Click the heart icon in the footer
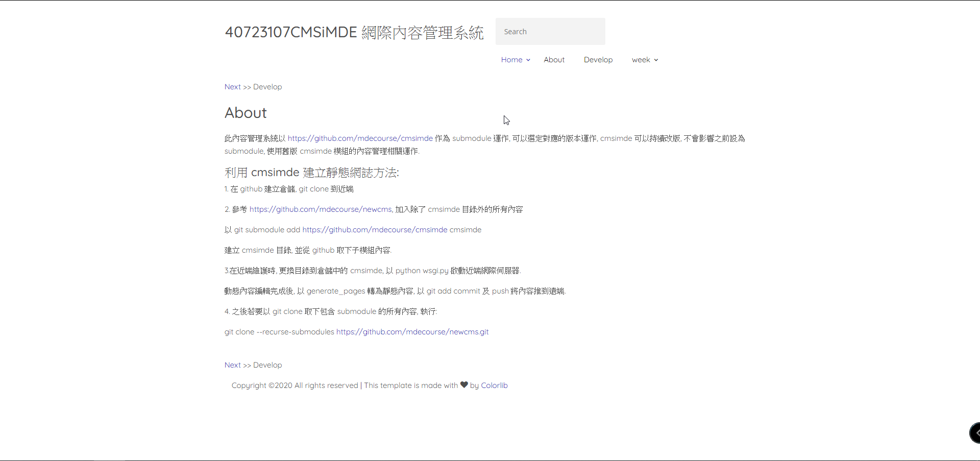The image size is (980, 461). (464, 385)
